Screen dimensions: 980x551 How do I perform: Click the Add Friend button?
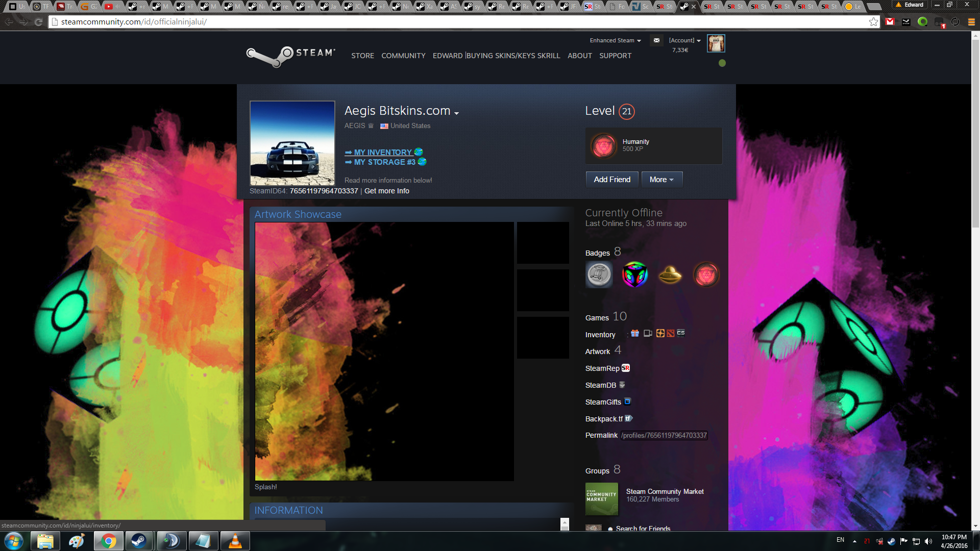tap(612, 180)
